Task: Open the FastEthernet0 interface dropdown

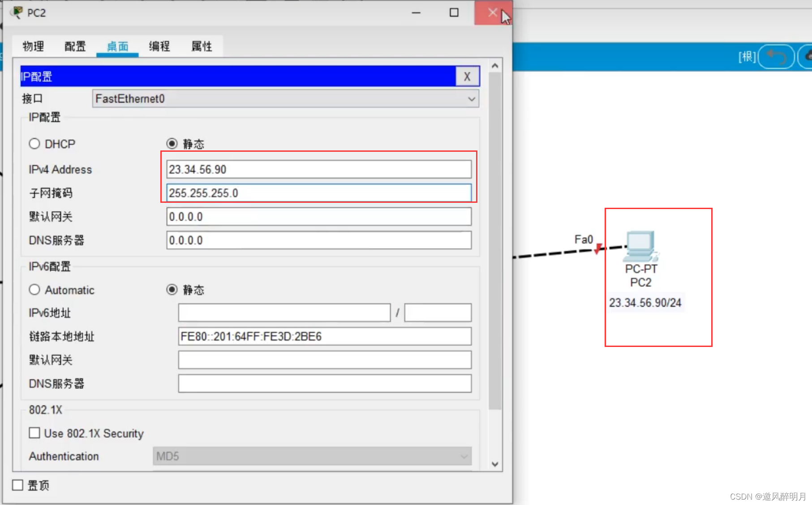Action: [285, 98]
